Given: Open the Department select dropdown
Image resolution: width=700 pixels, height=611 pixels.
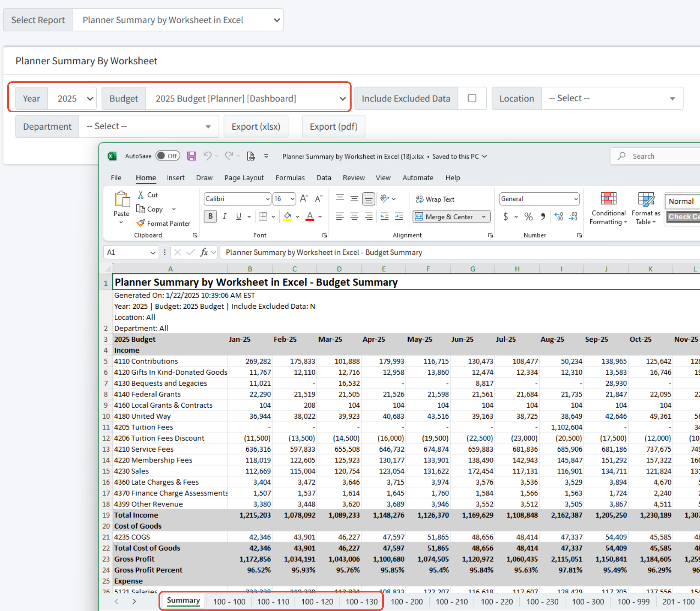Looking at the screenshot, I should click(x=148, y=126).
